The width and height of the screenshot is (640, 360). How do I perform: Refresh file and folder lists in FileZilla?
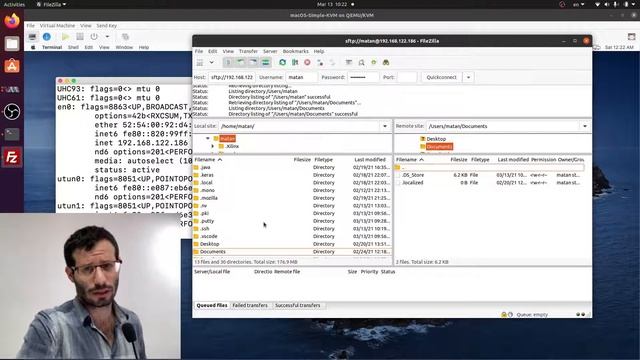point(282,62)
